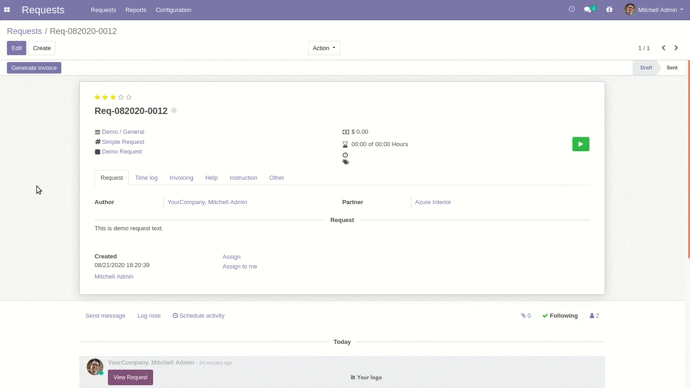Toggle the Following button
The height and width of the screenshot is (388, 690).
(560, 315)
